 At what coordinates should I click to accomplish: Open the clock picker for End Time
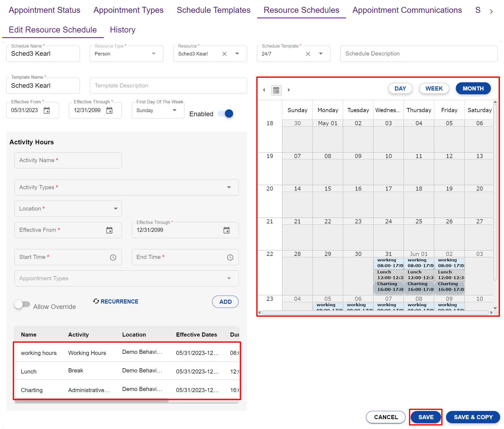click(x=230, y=257)
